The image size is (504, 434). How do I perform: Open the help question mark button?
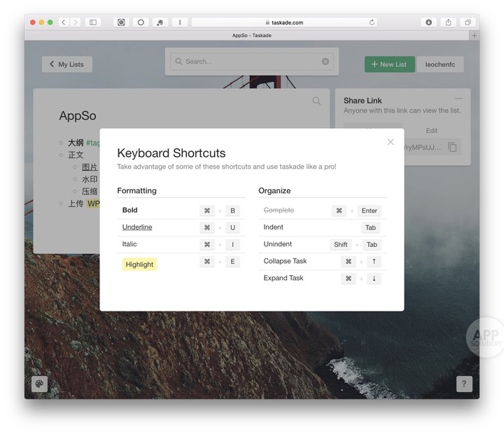coord(464,384)
